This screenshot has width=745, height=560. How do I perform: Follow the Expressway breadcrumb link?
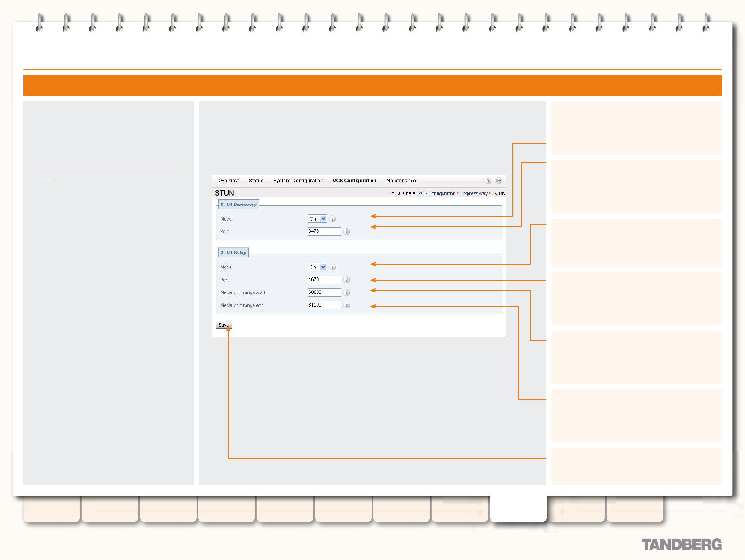point(474,194)
